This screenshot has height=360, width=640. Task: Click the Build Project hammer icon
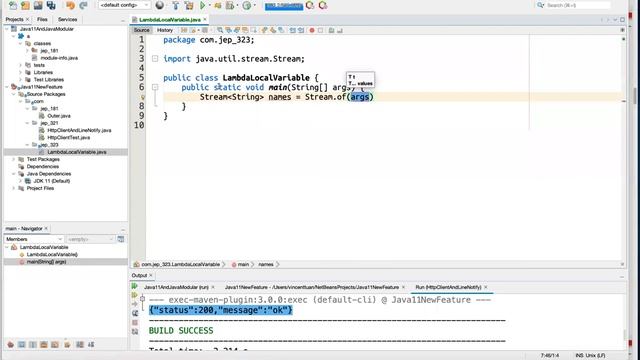176,5
